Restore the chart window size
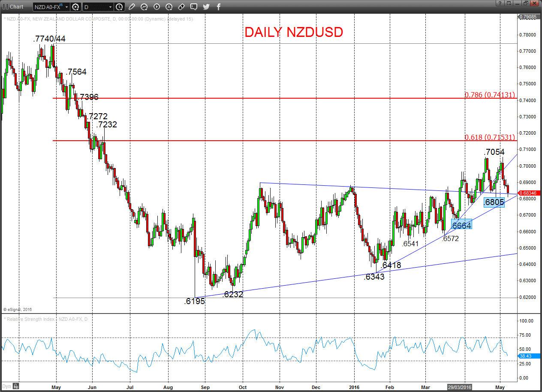The image size is (542, 392). 526,3
